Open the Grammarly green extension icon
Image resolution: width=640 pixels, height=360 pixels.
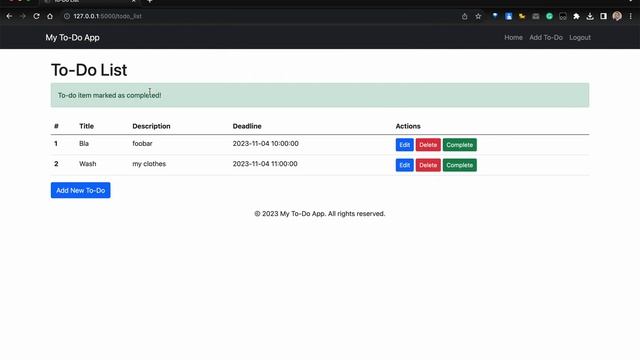(x=549, y=16)
